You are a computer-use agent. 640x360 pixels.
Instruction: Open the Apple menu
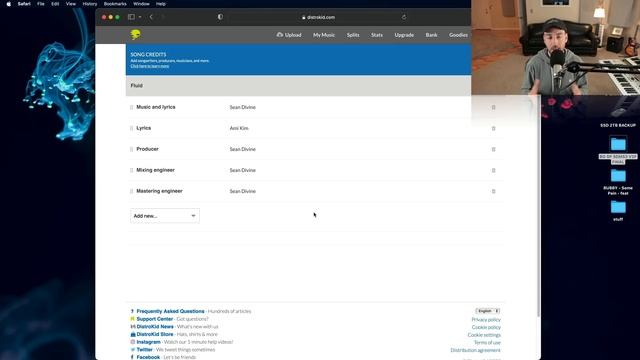9,4
